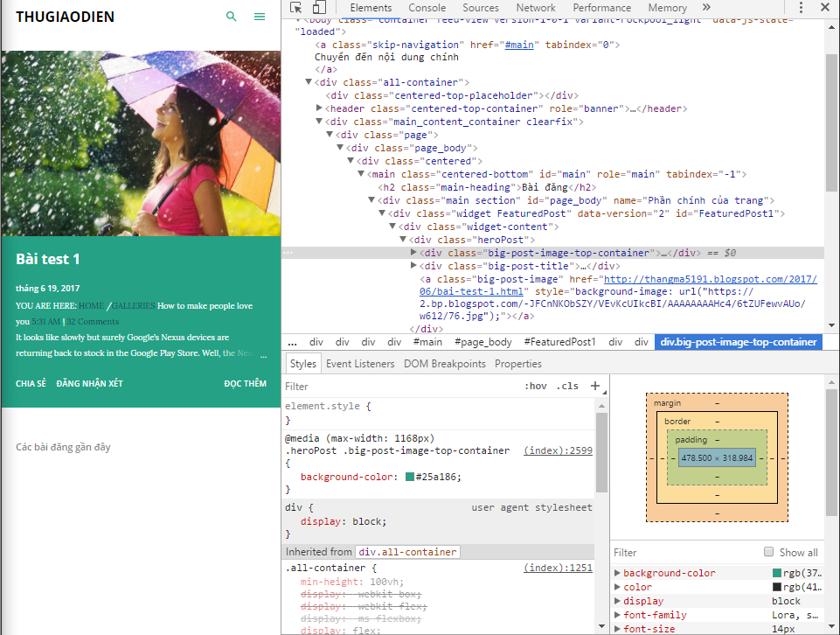840x635 pixels.
Task: Click the #main href link in skip-navigation
Action: click(519, 45)
